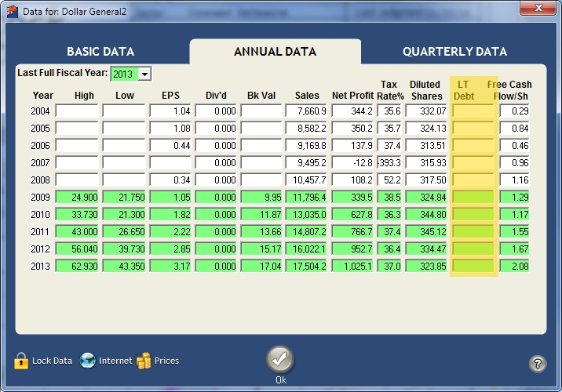Select the 2013 LT Debt empty field
The width and height of the screenshot is (562, 392).
tap(473, 267)
